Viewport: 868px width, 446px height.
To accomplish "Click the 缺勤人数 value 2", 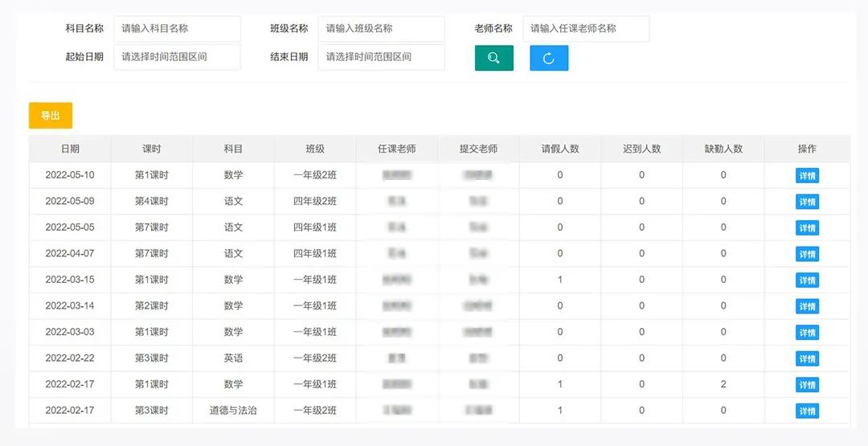I will [723, 384].
